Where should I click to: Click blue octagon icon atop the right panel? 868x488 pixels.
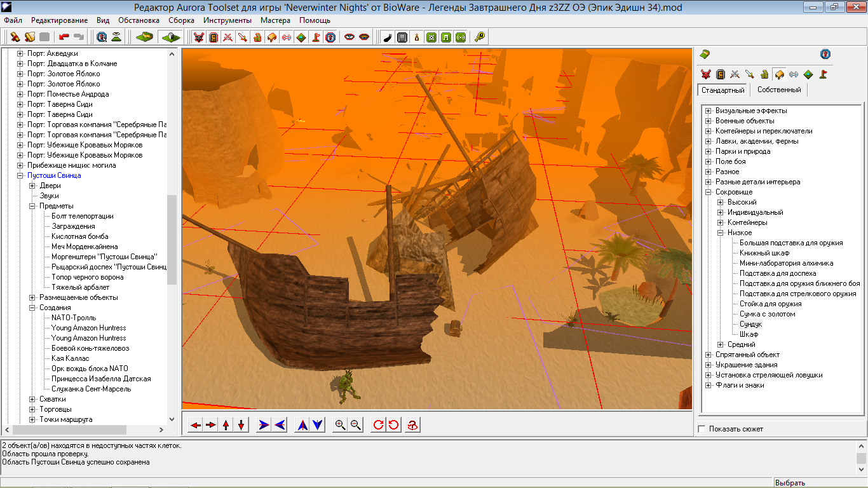tap(825, 54)
